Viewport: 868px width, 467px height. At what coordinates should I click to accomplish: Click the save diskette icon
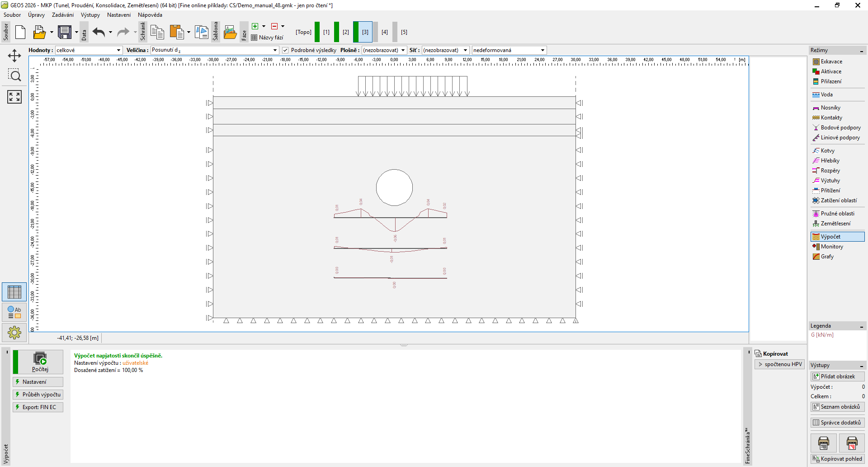tap(65, 32)
